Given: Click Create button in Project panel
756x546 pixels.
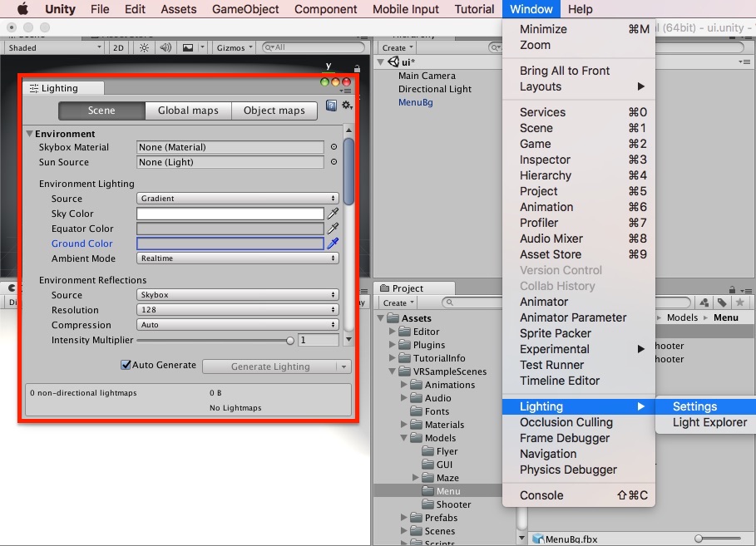Looking at the screenshot, I should click(398, 303).
